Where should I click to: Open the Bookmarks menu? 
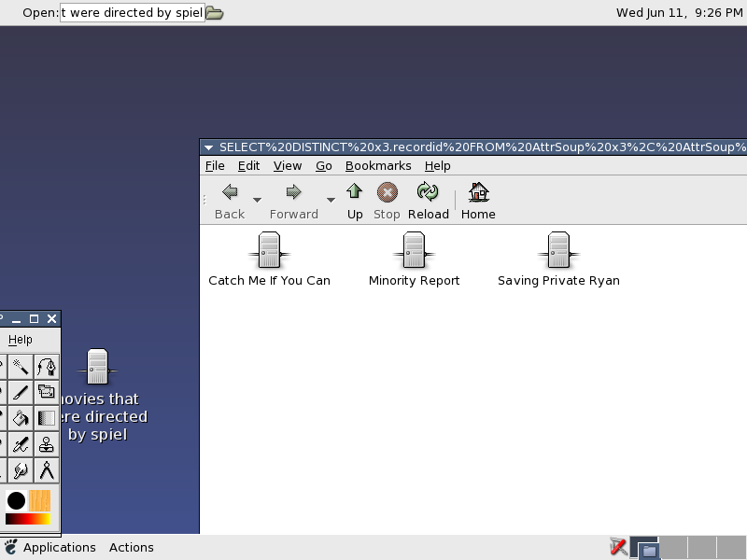pyautogui.click(x=378, y=166)
